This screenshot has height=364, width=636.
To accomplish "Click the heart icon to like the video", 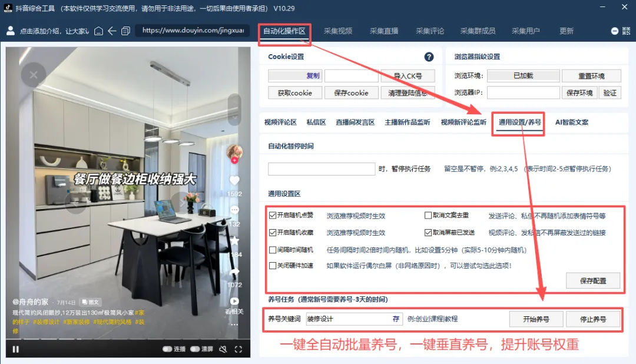I will point(234,180).
